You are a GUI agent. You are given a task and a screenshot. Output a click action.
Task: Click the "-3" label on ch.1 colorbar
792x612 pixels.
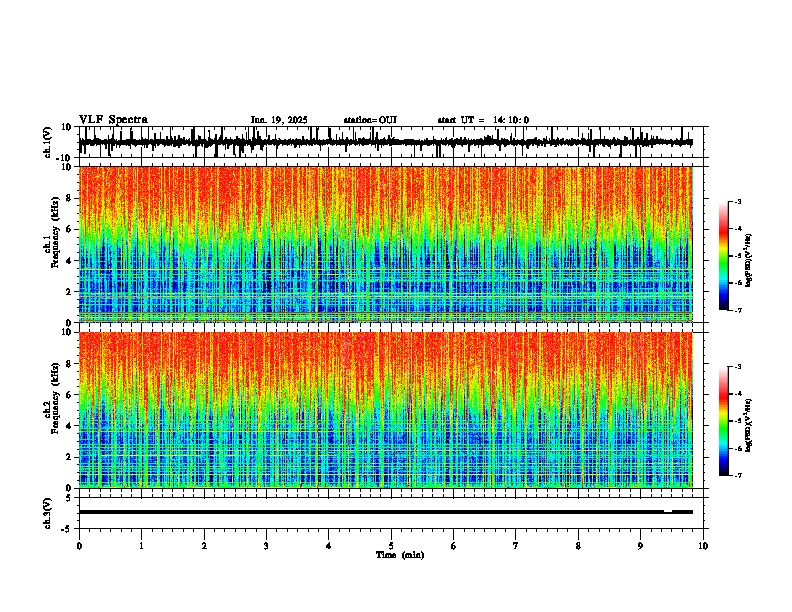(738, 201)
